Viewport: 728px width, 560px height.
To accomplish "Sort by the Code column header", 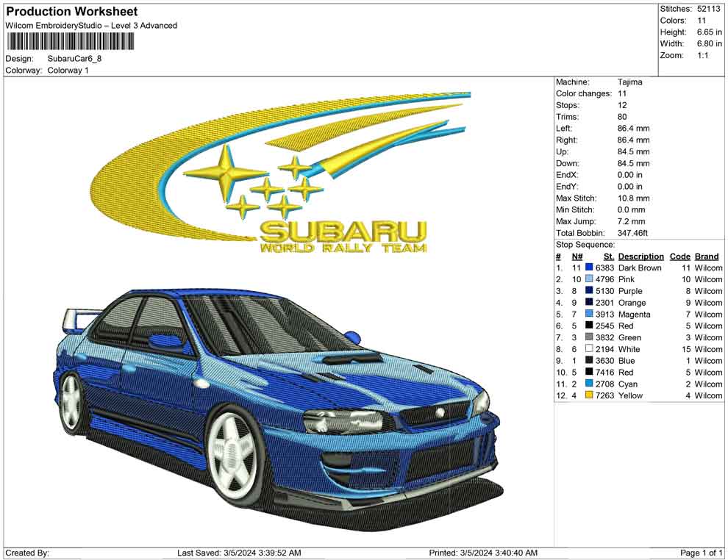I will [x=680, y=256].
